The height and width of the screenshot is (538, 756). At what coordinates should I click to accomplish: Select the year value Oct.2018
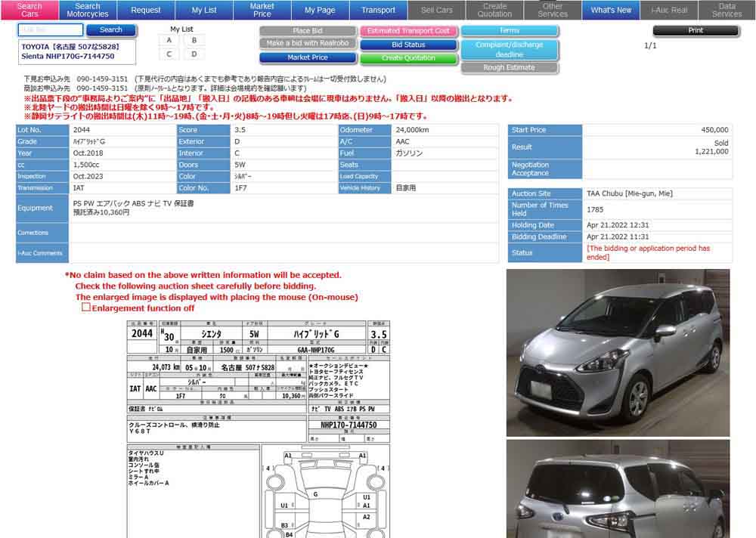click(88, 153)
